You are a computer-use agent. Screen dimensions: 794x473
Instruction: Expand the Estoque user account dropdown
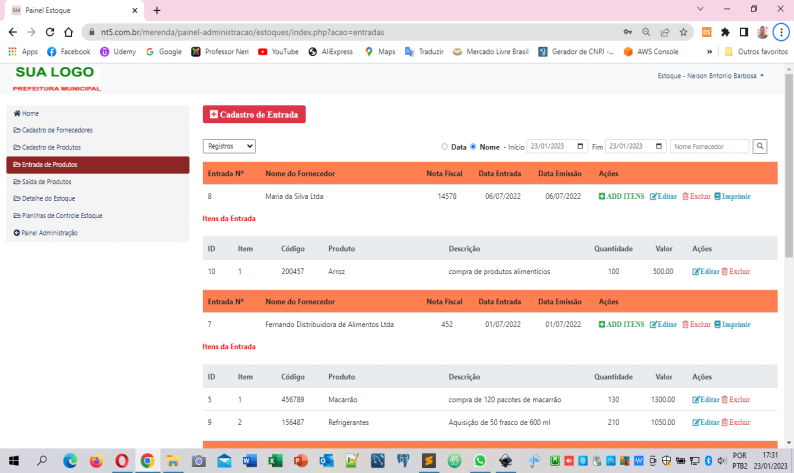[x=711, y=76]
